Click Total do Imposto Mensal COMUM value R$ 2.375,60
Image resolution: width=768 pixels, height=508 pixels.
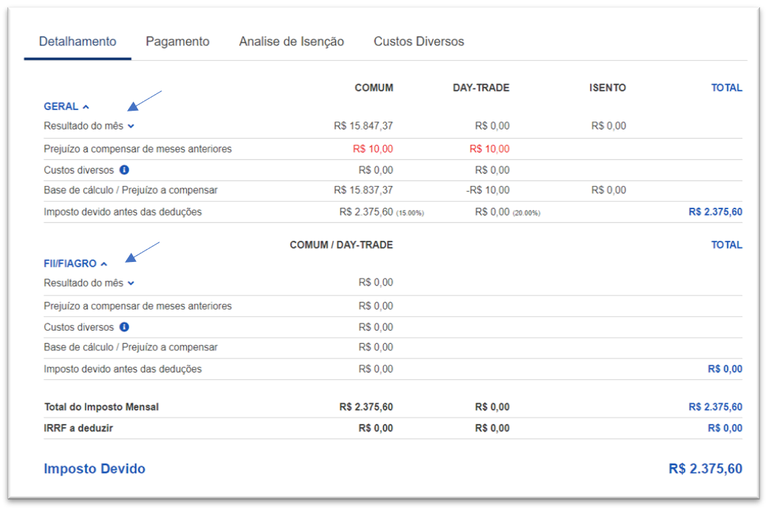[x=366, y=407]
